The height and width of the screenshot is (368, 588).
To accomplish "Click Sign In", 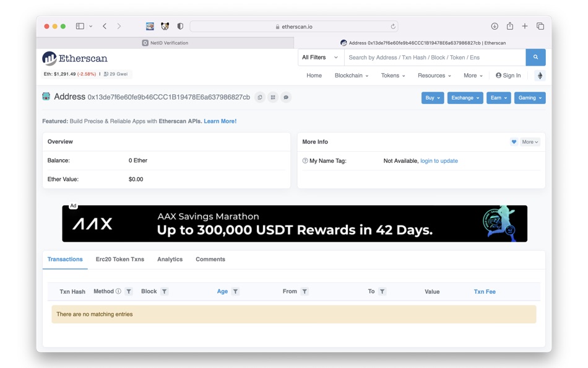I will pos(508,76).
